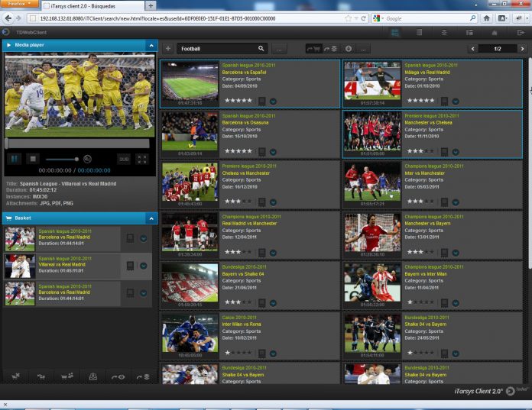Go to next results page

coord(522,49)
